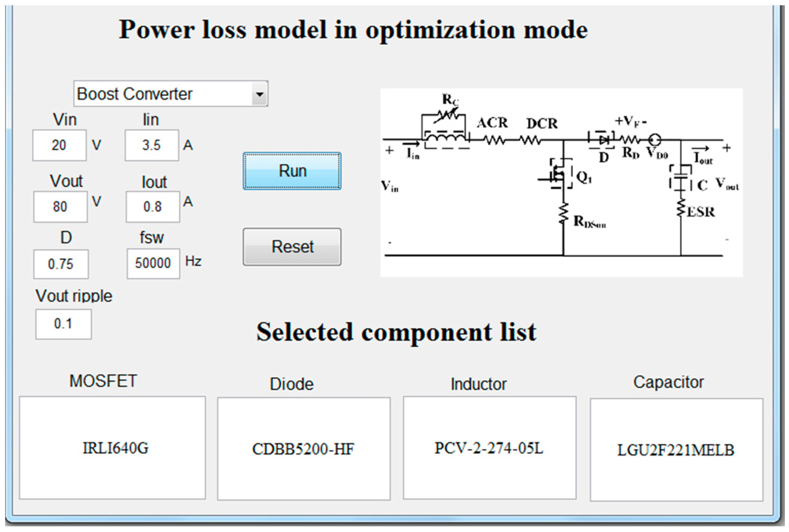Click the Diode result box CDBB5200-HF

pyautogui.click(x=303, y=449)
